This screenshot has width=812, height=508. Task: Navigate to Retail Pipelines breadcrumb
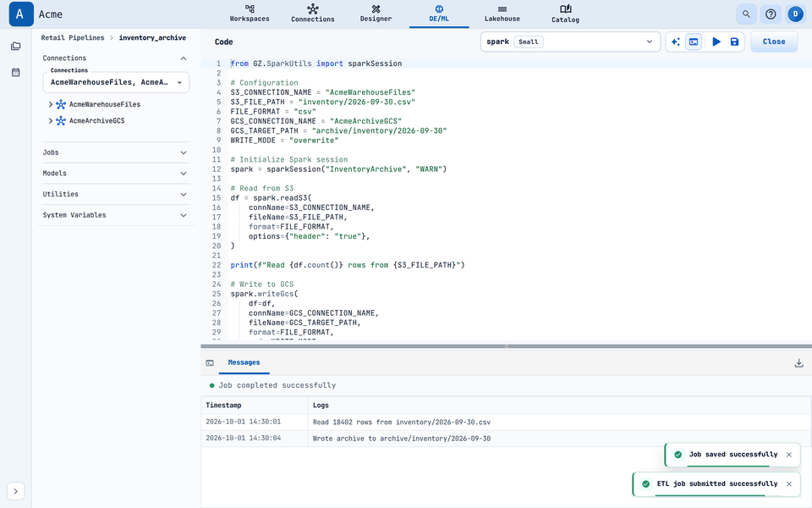point(73,38)
